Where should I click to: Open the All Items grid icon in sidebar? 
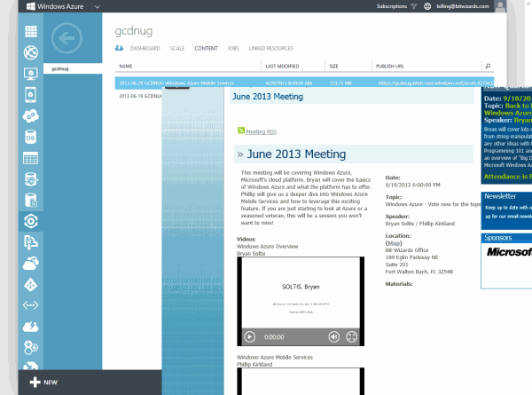pos(30,32)
